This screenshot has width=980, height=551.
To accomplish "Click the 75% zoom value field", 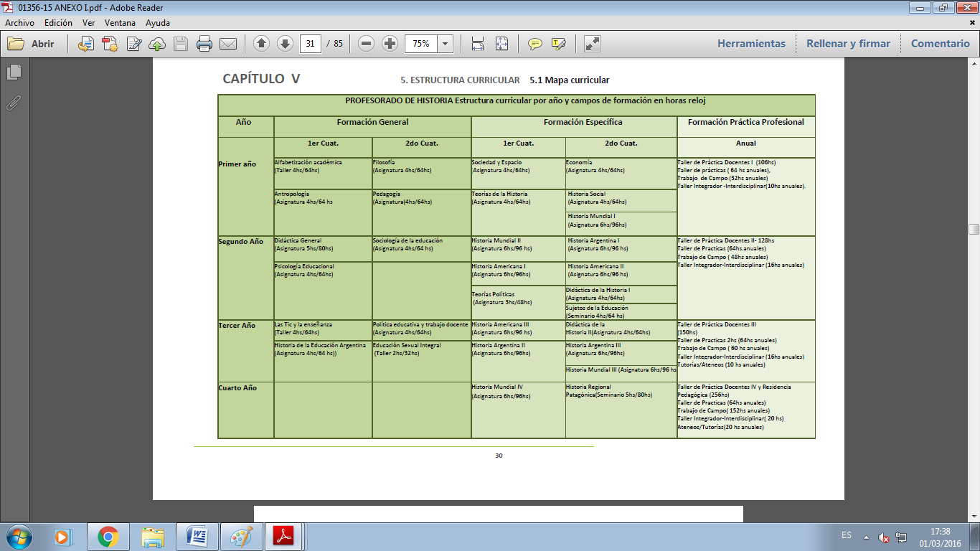I will (x=421, y=44).
